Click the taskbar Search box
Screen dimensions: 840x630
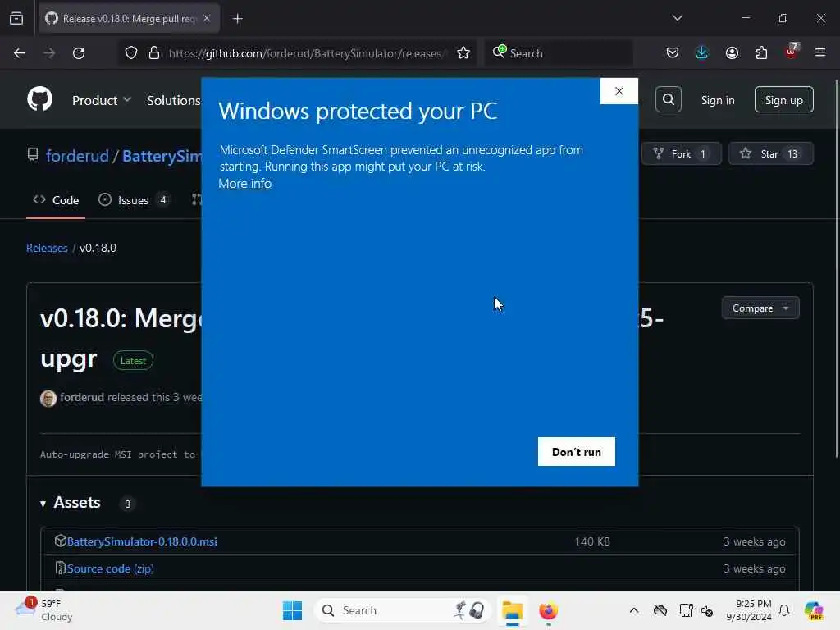[x=402, y=610]
